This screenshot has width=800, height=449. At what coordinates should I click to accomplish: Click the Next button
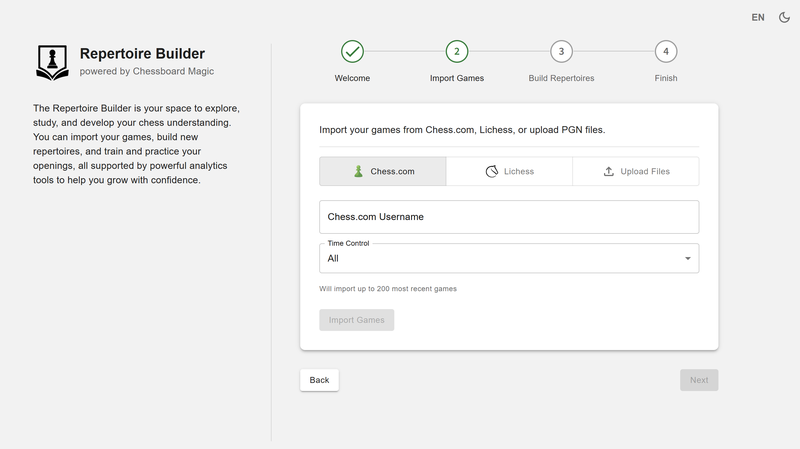[698, 380]
